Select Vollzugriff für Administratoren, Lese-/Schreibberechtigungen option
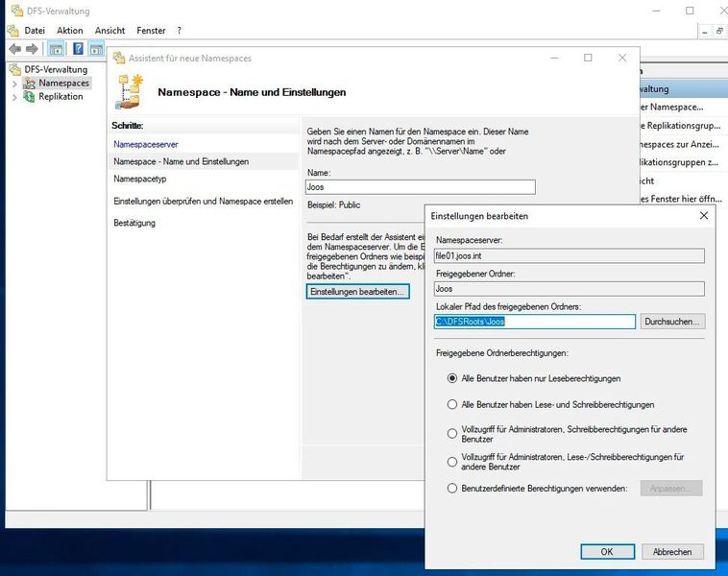This screenshot has width=728, height=576. [x=451, y=462]
